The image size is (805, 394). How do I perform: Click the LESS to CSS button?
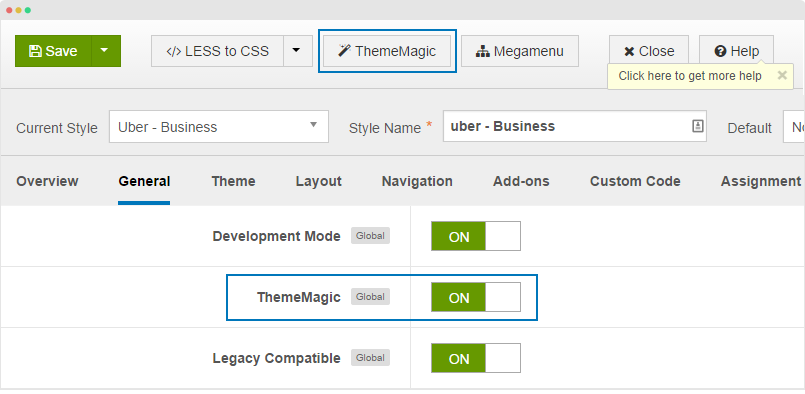click(x=217, y=51)
